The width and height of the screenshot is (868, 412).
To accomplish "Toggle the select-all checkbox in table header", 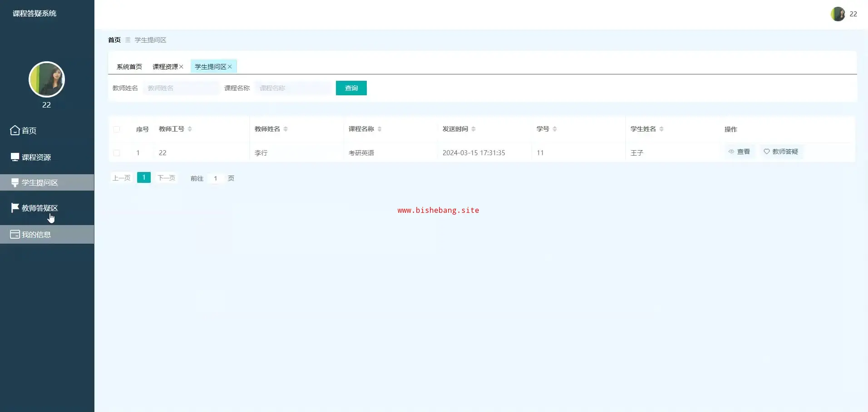I will pos(117,129).
